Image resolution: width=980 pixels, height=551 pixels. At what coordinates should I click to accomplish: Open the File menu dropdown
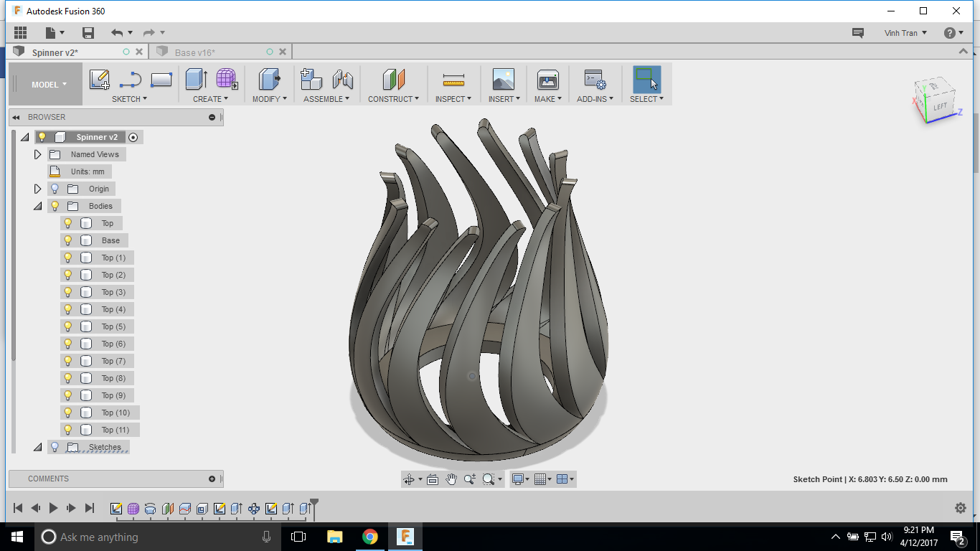point(55,32)
